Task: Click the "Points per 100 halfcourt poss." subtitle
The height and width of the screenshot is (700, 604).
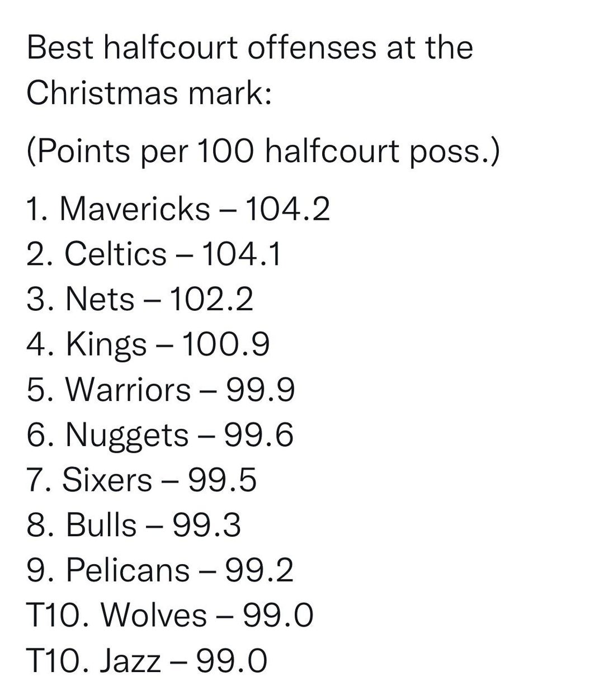Action: coord(262,151)
